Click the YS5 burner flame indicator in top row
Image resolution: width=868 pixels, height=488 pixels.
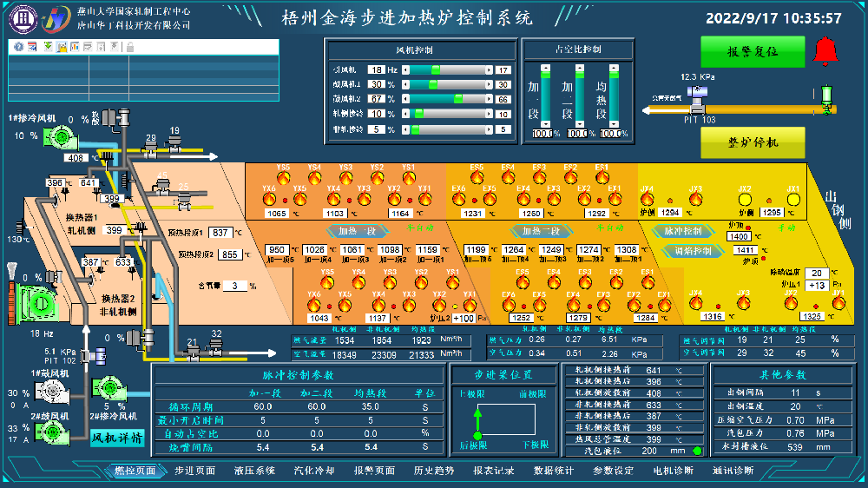coord(283,177)
